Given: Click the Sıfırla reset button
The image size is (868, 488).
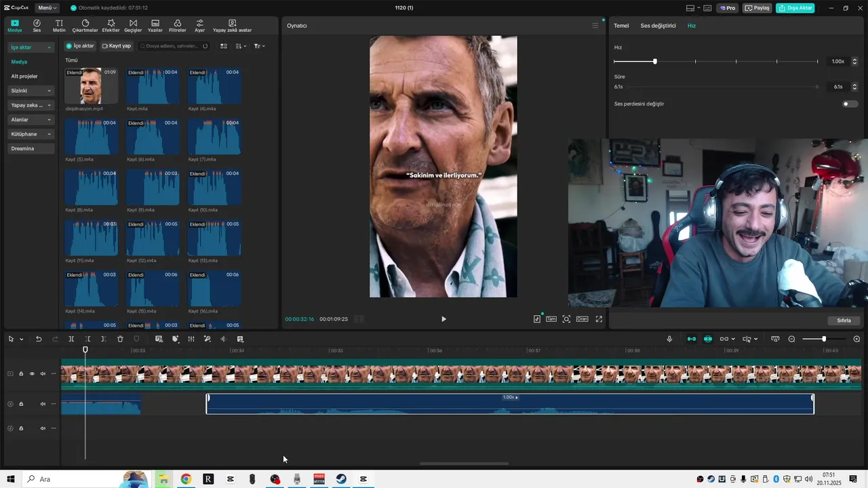Looking at the screenshot, I should (x=844, y=321).
